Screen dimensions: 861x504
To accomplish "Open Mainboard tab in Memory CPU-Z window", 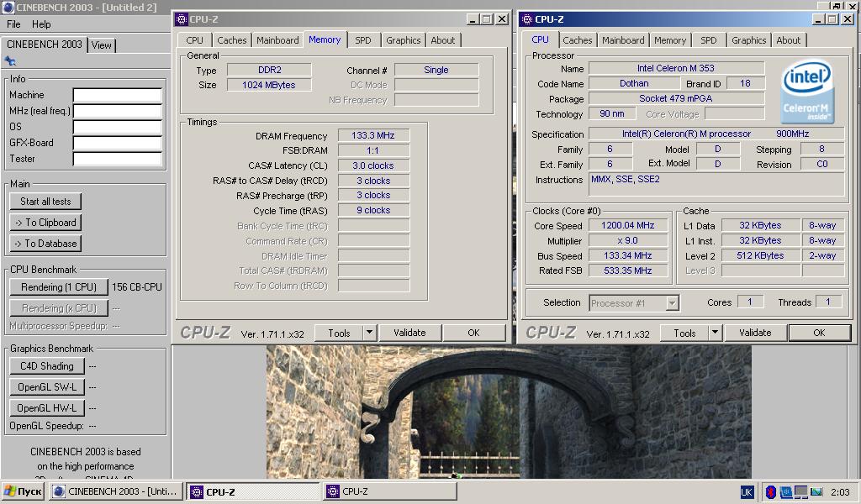I will pyautogui.click(x=277, y=40).
